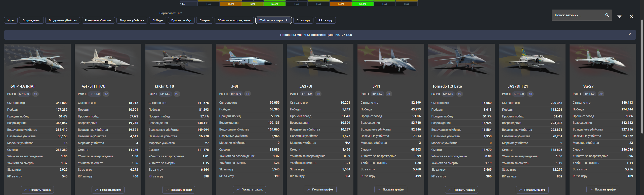
Task: Click the Kfir C.10 vehicle name
Action: point(165,86)
